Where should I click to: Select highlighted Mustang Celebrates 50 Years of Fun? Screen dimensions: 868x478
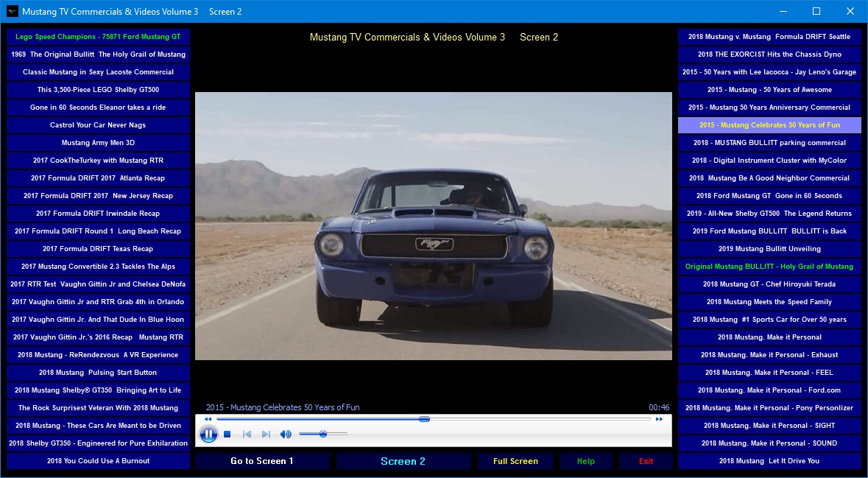click(x=769, y=125)
